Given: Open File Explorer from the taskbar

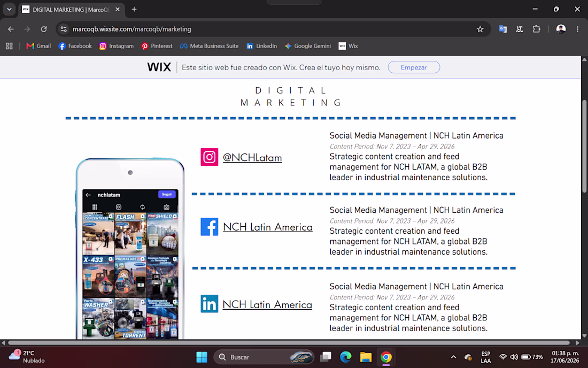Looking at the screenshot, I should [366, 357].
